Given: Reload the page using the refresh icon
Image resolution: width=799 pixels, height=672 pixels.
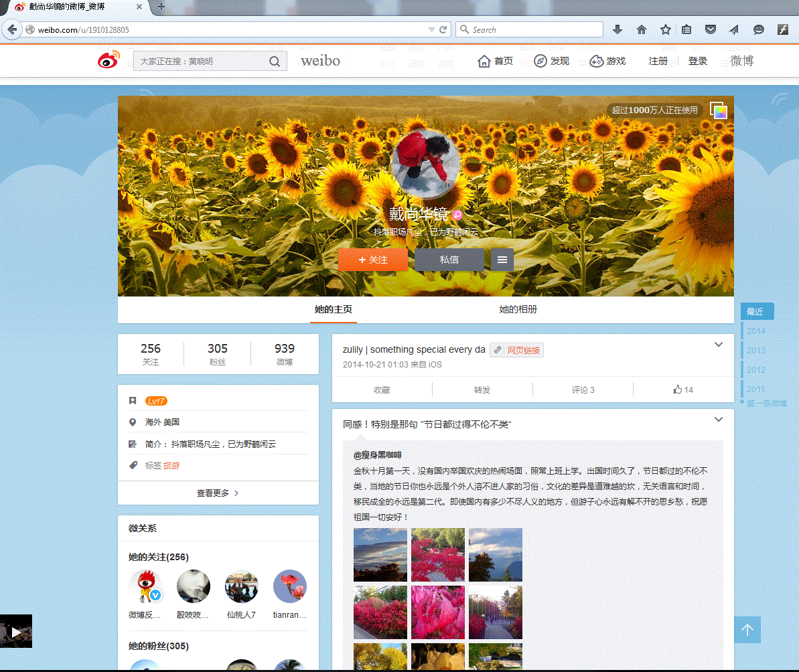Looking at the screenshot, I should 443,29.
